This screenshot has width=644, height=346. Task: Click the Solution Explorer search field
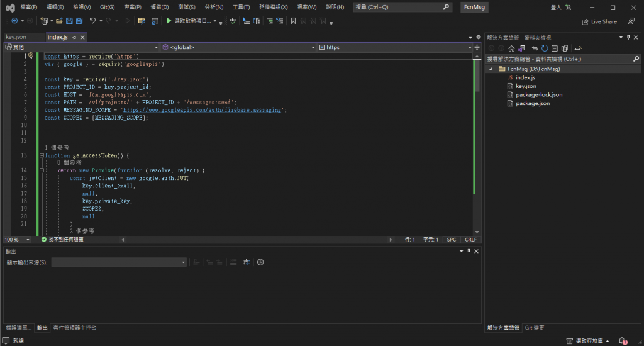(553, 59)
